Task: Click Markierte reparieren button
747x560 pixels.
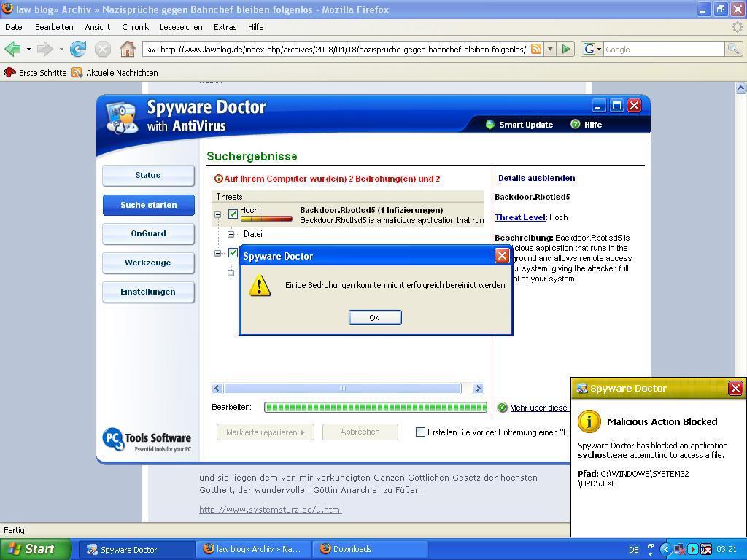Action: [x=266, y=432]
